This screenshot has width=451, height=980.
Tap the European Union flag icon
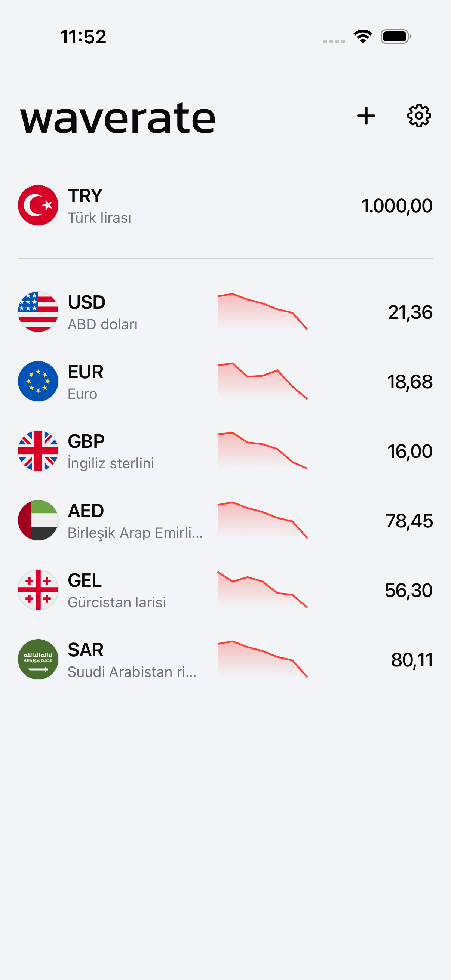(38, 382)
